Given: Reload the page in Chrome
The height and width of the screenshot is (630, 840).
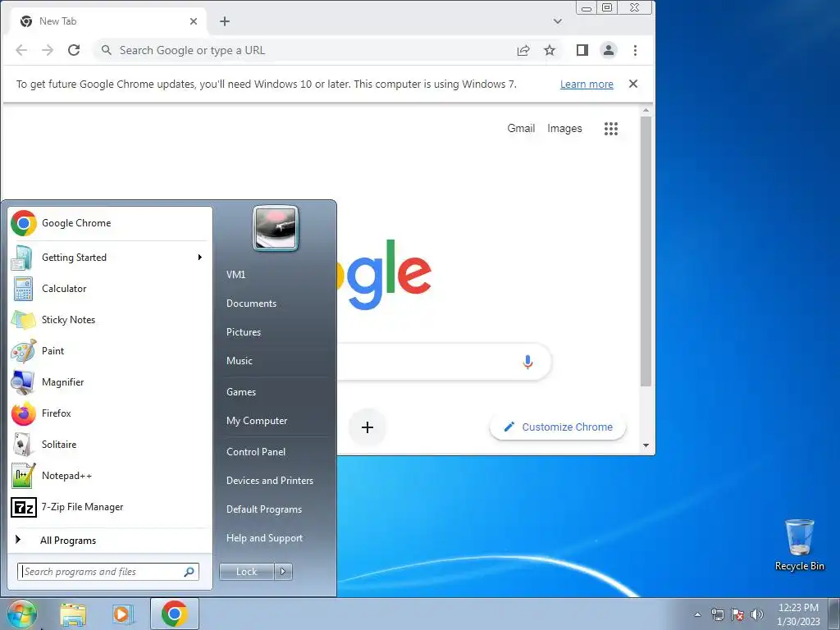Looking at the screenshot, I should pos(74,50).
